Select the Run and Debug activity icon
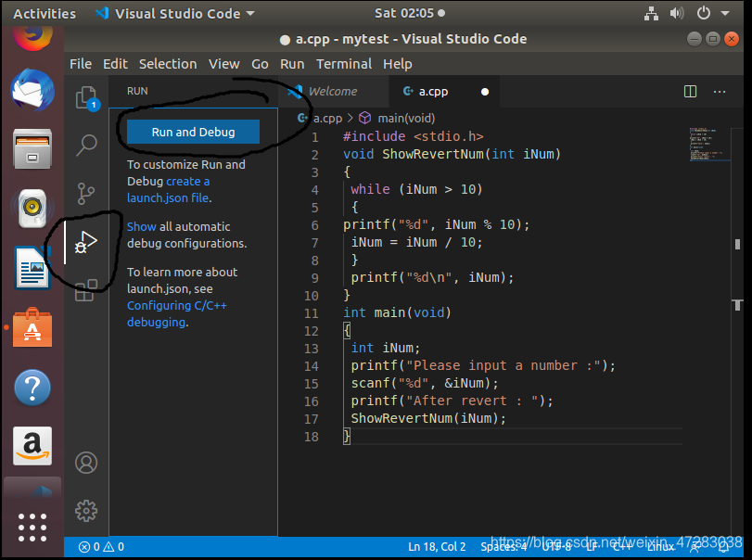 tap(86, 241)
